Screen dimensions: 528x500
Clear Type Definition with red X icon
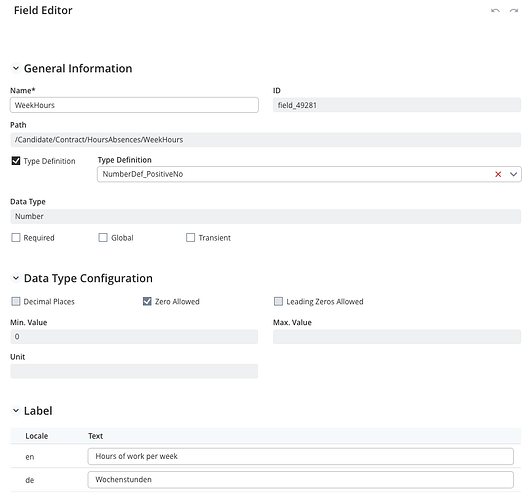(x=498, y=174)
